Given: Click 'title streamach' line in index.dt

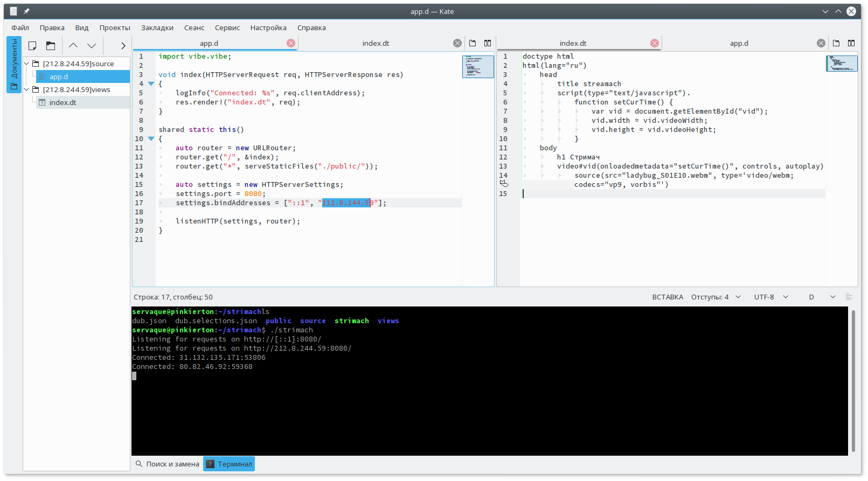Looking at the screenshot, I should pos(589,84).
